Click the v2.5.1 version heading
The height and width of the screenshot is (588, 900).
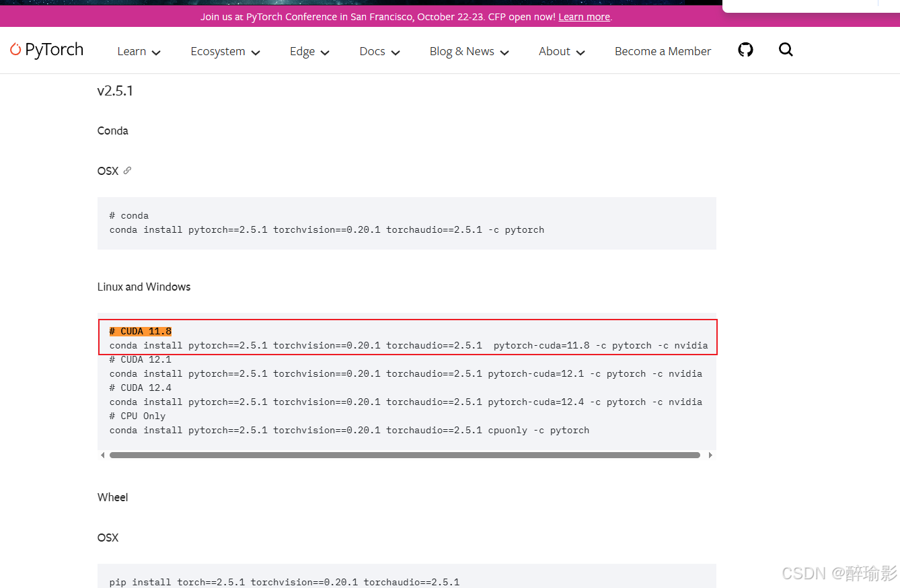point(115,91)
